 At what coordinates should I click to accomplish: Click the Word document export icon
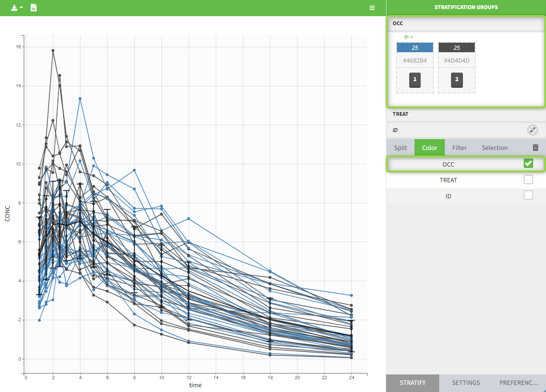(34, 8)
